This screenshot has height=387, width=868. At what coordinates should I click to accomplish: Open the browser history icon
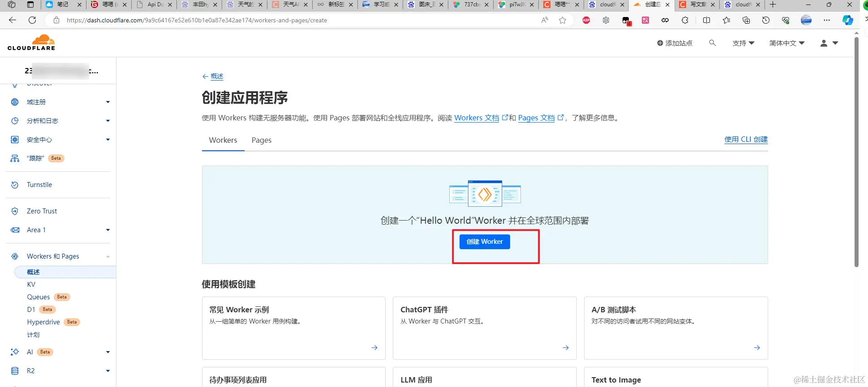(766, 20)
